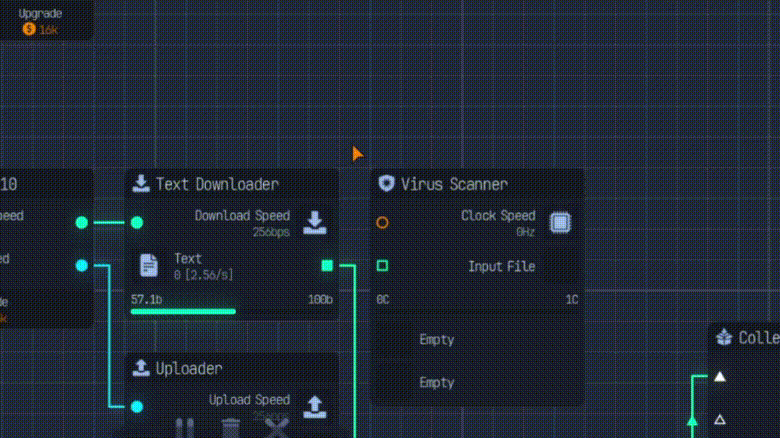Viewport: 780px width, 438px height.
Task: Select the orange Clock Speed input port
Action: point(382,223)
